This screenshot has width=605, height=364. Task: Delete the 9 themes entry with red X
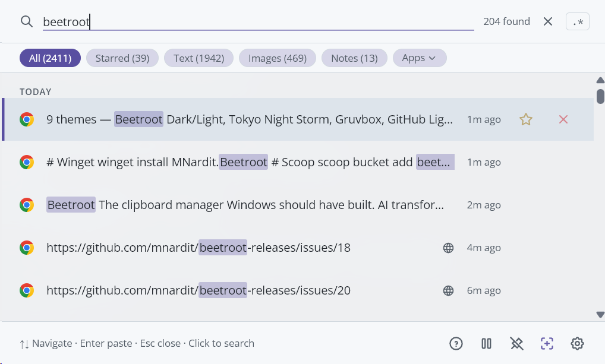563,119
